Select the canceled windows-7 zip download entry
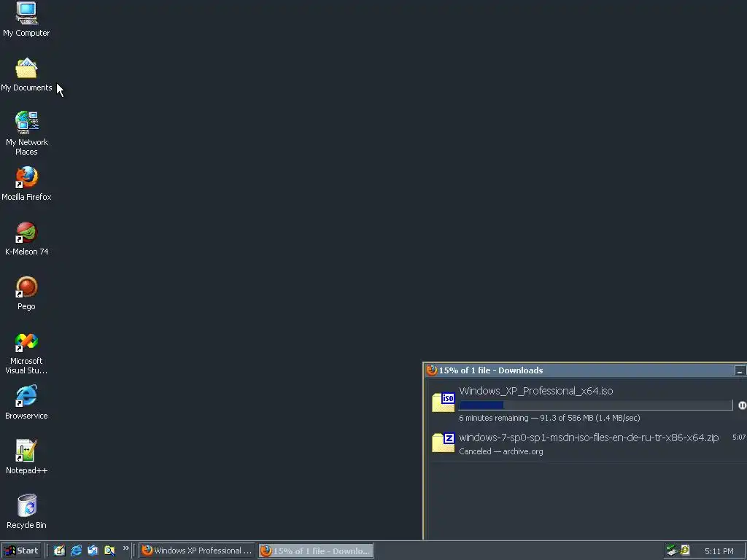Viewport: 747px width, 560px height. tap(587, 444)
